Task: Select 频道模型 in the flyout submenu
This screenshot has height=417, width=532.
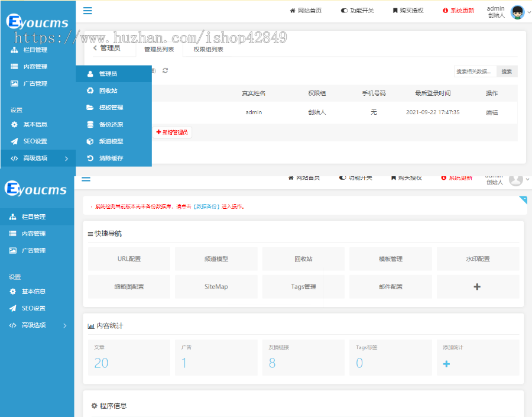Action: [x=113, y=141]
